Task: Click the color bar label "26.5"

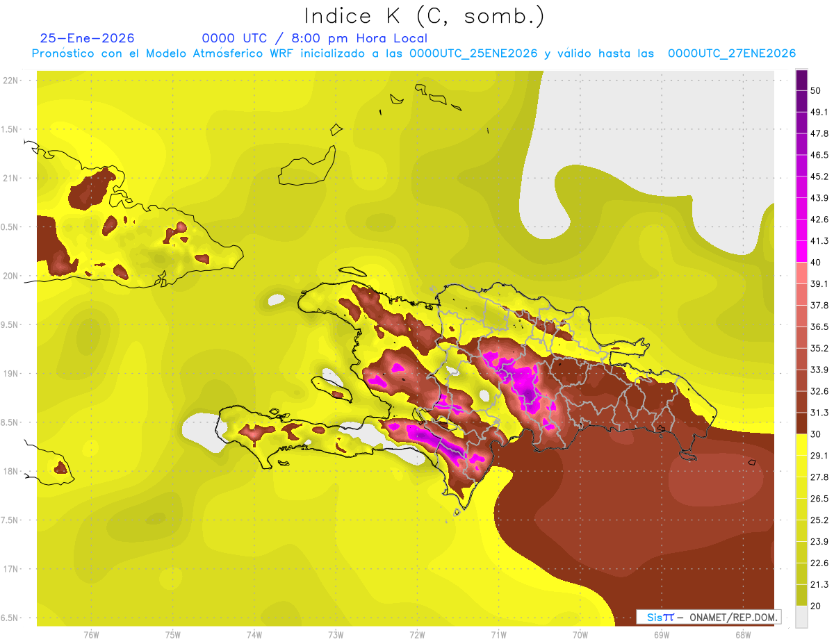Action: [x=819, y=499]
